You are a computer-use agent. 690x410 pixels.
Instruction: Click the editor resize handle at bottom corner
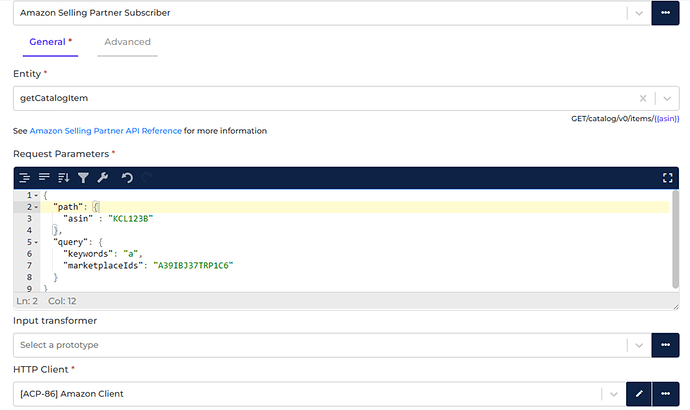point(676,307)
